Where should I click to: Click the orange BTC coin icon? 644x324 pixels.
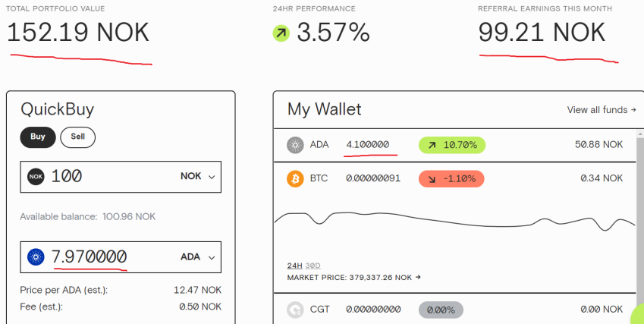pyautogui.click(x=295, y=178)
